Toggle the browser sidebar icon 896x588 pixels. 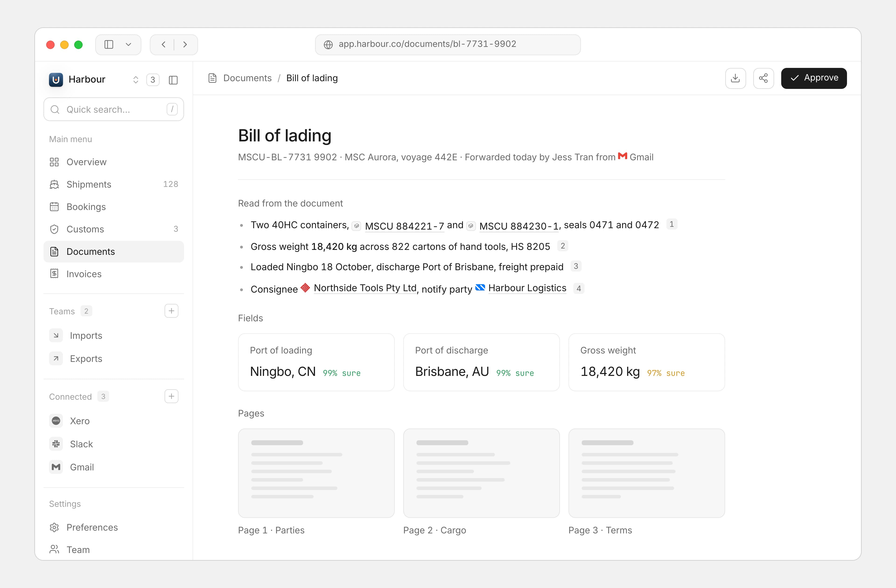pos(109,44)
